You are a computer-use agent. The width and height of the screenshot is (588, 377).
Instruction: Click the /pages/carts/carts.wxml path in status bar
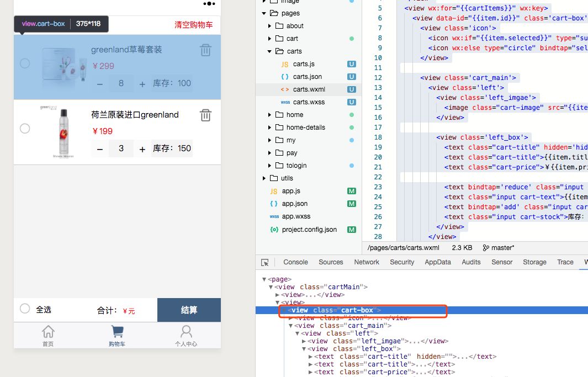[x=403, y=248]
